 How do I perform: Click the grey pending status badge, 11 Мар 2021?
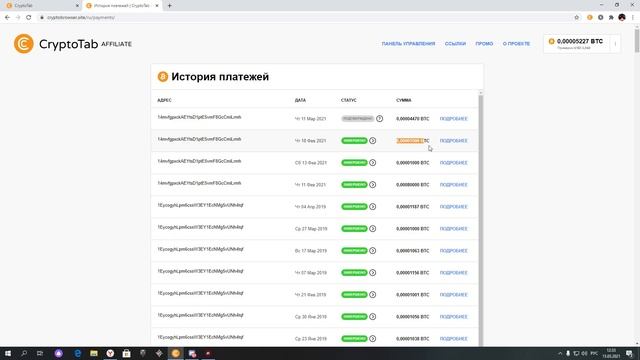[x=358, y=119]
